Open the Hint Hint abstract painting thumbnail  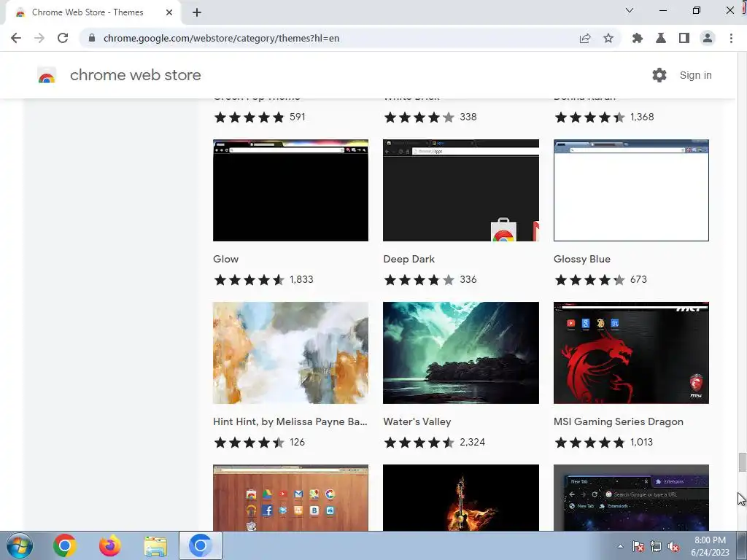click(x=290, y=353)
